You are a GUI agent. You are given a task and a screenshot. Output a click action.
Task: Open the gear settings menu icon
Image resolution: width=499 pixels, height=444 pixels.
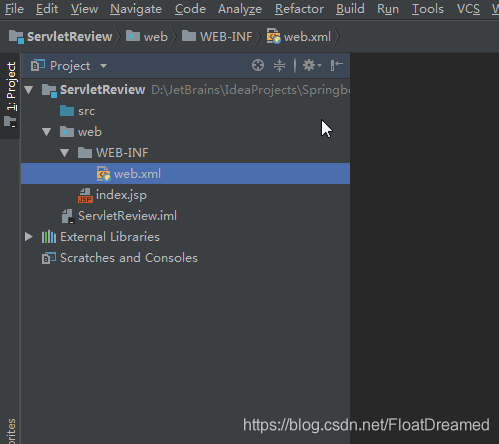coord(312,65)
